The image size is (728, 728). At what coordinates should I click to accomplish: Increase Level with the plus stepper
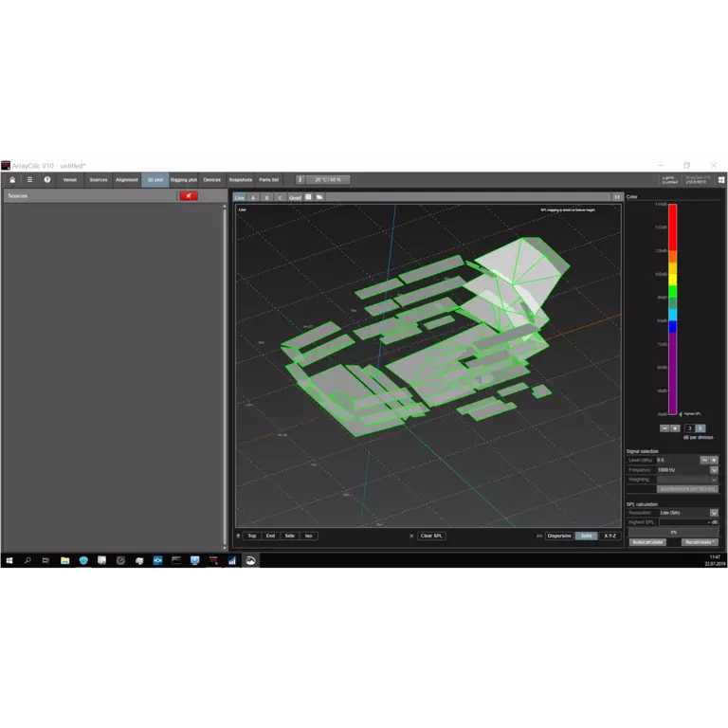pos(714,460)
